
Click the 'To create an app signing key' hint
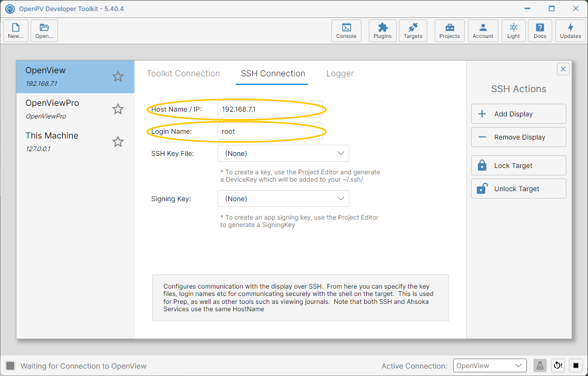(299, 221)
